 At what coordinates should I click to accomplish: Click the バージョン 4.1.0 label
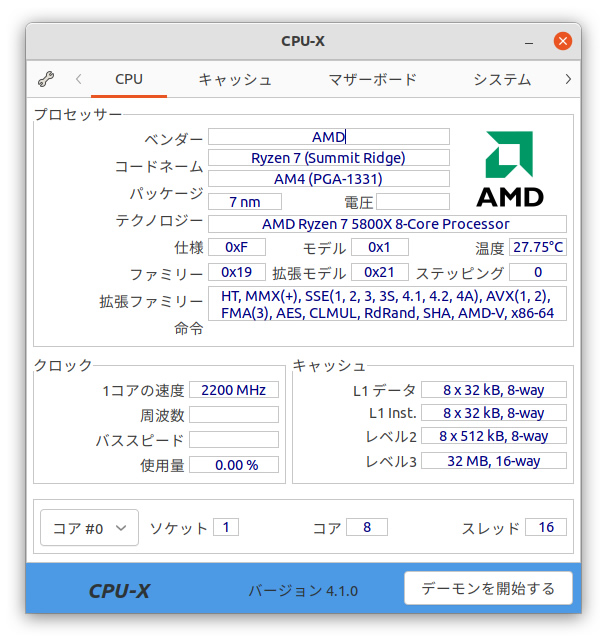click(x=303, y=591)
